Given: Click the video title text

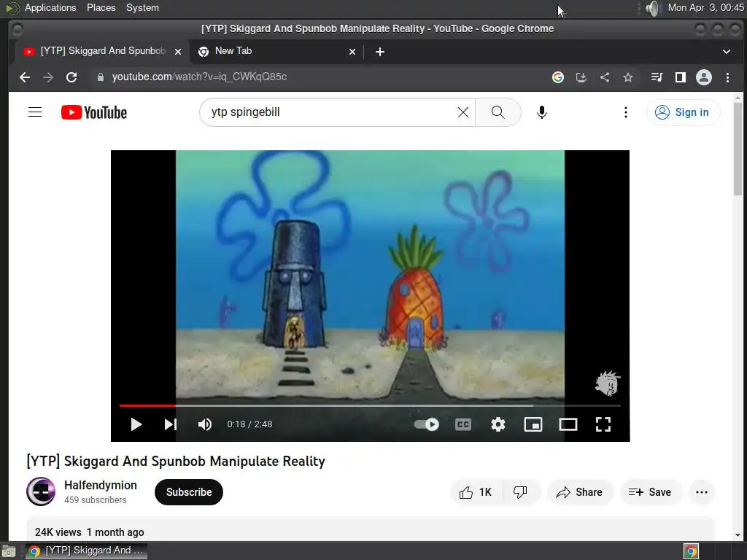Looking at the screenshot, I should coord(176,461).
